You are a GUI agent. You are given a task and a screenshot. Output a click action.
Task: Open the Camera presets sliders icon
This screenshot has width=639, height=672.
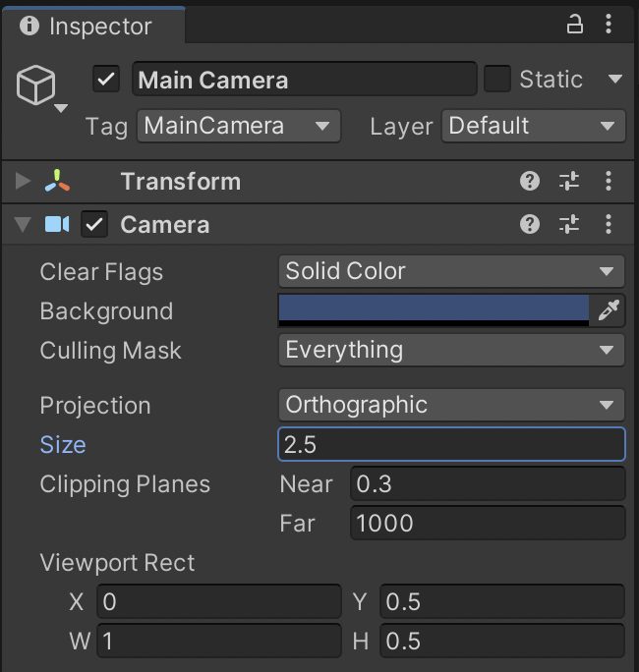point(569,225)
